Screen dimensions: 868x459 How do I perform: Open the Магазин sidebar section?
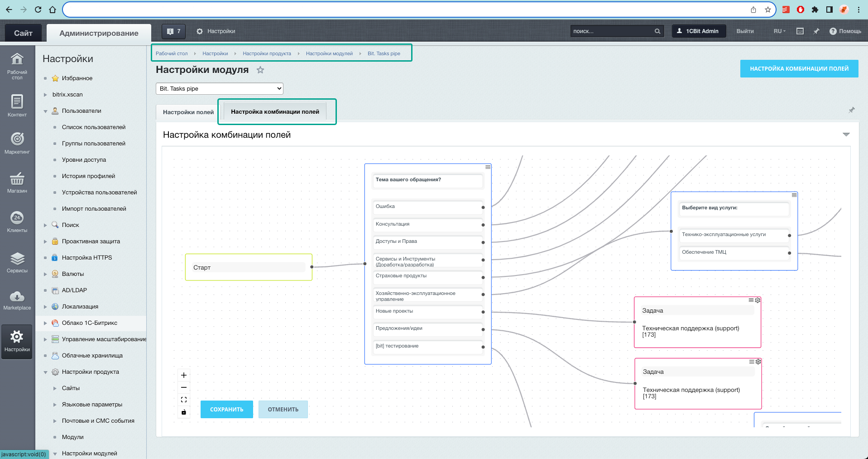click(x=17, y=182)
